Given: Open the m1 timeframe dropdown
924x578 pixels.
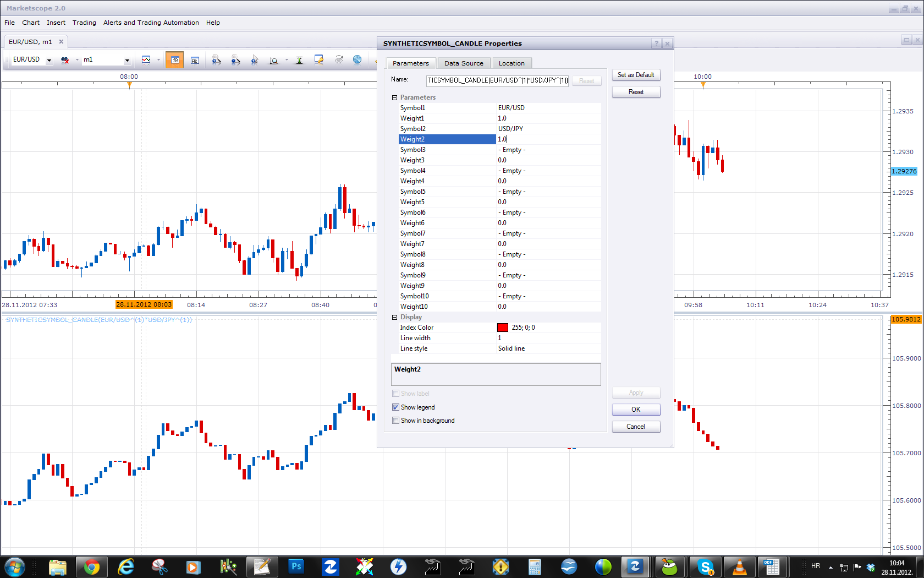Looking at the screenshot, I should click(127, 60).
